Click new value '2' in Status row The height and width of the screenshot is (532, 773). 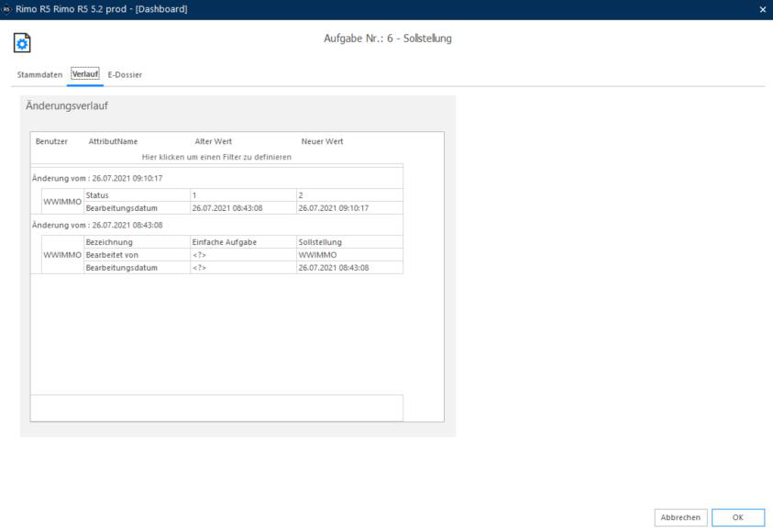(349, 195)
